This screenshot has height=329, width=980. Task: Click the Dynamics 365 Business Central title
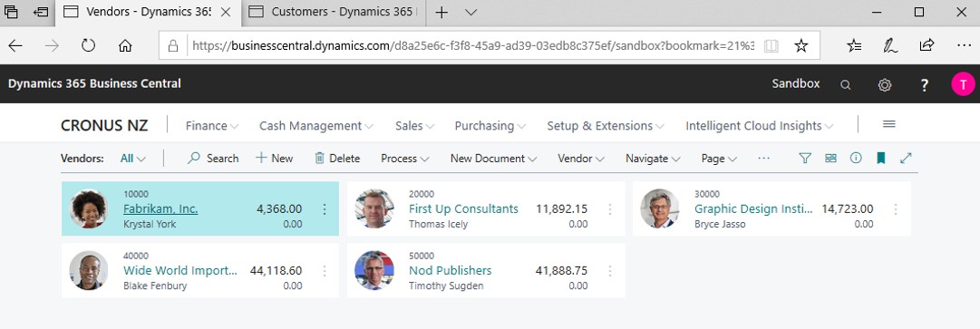point(94,83)
